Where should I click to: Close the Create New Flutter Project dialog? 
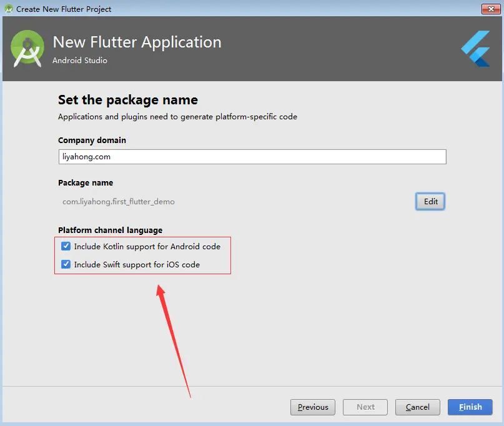coord(491,9)
